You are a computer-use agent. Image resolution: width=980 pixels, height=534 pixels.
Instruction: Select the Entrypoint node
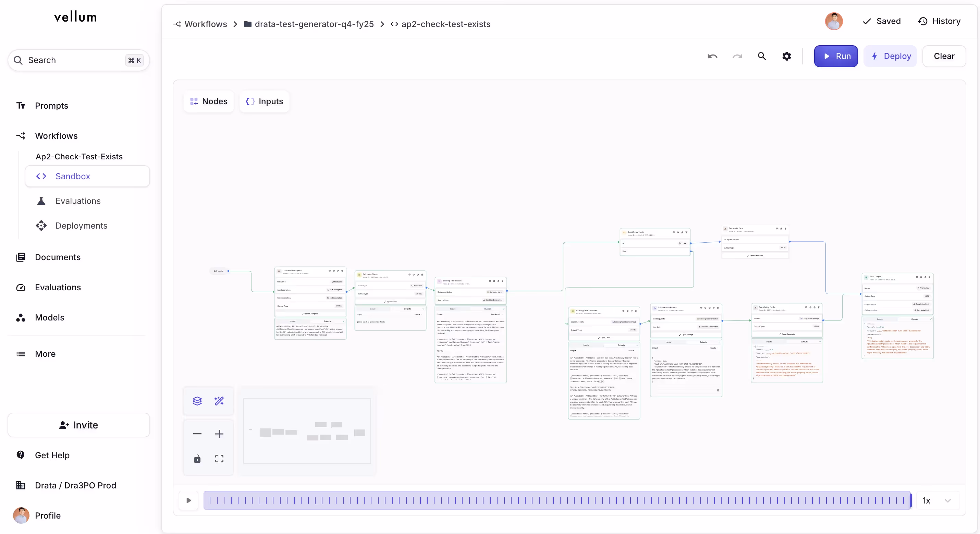218,271
